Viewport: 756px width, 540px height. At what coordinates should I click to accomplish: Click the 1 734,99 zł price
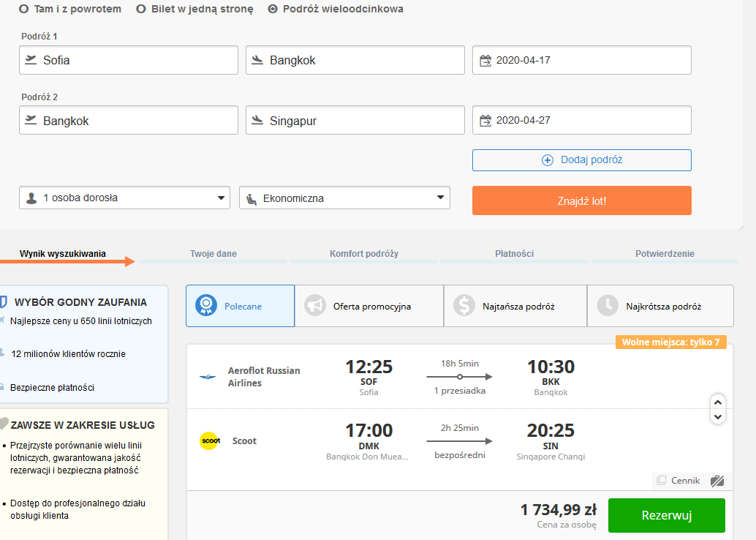point(559,509)
